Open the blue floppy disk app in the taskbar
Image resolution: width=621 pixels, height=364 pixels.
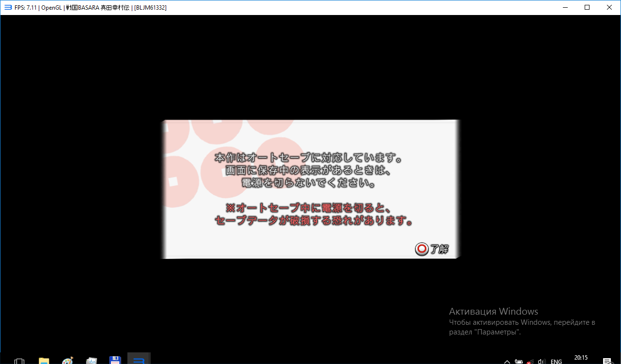[115, 361]
